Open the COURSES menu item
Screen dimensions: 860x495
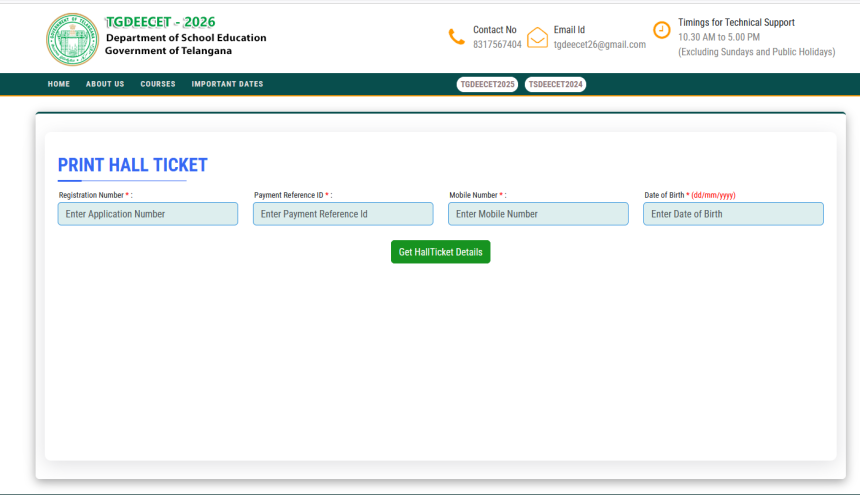click(158, 84)
